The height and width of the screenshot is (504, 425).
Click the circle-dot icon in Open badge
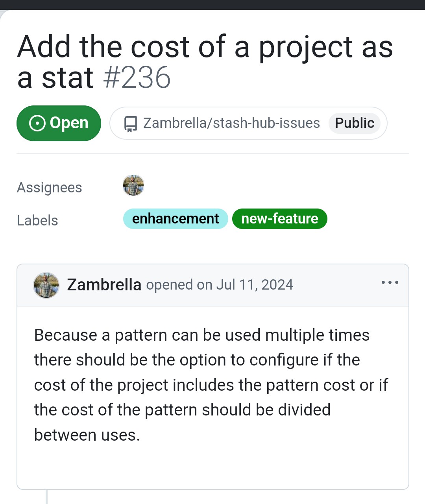pyautogui.click(x=37, y=123)
